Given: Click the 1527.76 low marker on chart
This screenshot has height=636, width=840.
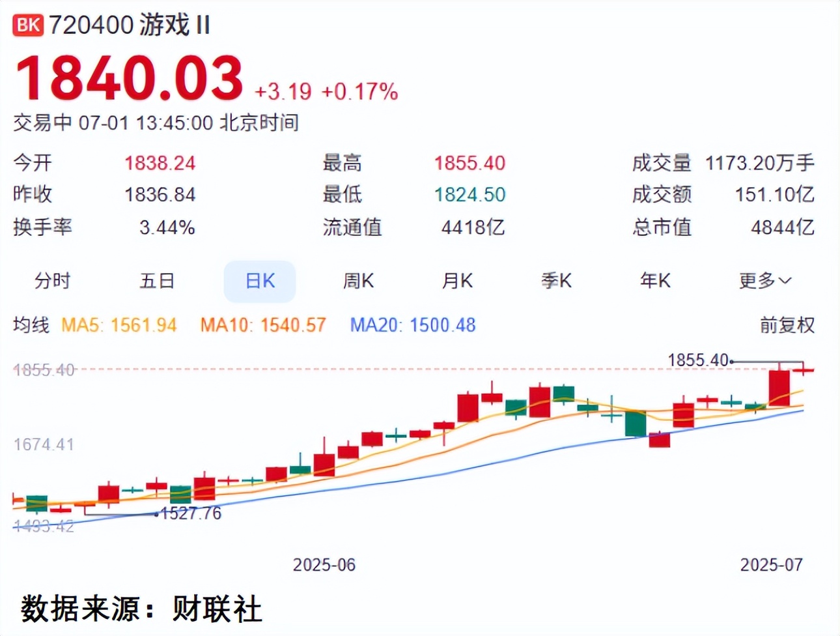Looking at the screenshot, I should [191, 513].
